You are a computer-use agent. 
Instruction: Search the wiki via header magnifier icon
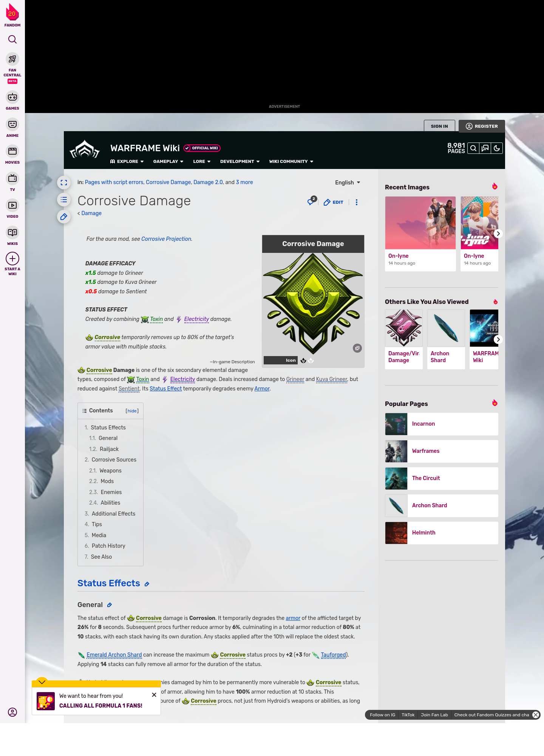click(473, 148)
